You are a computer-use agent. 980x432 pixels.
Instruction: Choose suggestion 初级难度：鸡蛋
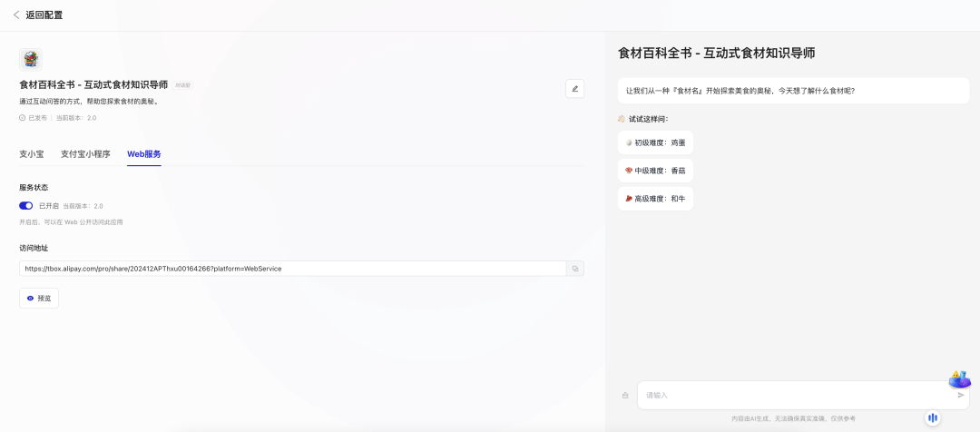point(655,142)
